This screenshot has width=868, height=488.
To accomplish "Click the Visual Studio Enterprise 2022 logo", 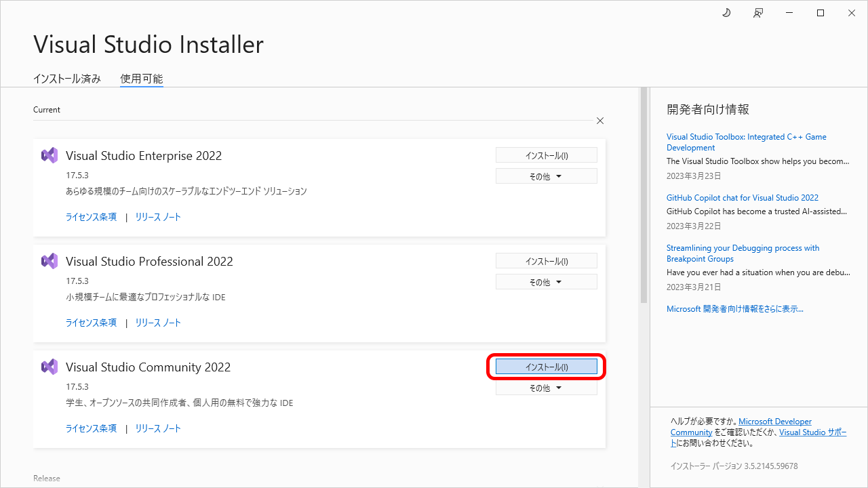I will click(x=50, y=155).
